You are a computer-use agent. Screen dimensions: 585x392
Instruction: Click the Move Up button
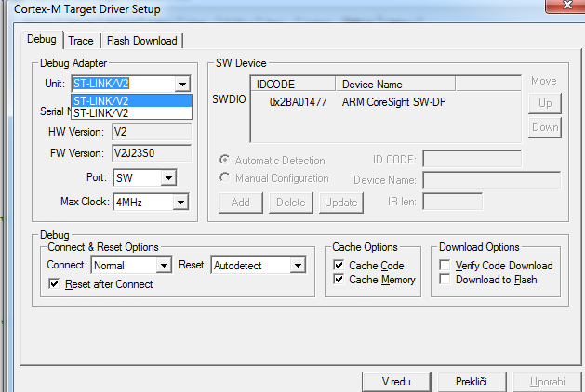coord(545,103)
